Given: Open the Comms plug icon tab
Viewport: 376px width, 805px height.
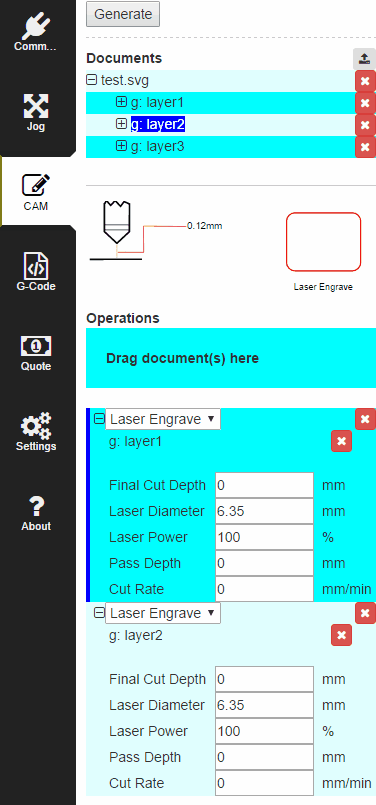Looking at the screenshot, I should pos(35,33).
